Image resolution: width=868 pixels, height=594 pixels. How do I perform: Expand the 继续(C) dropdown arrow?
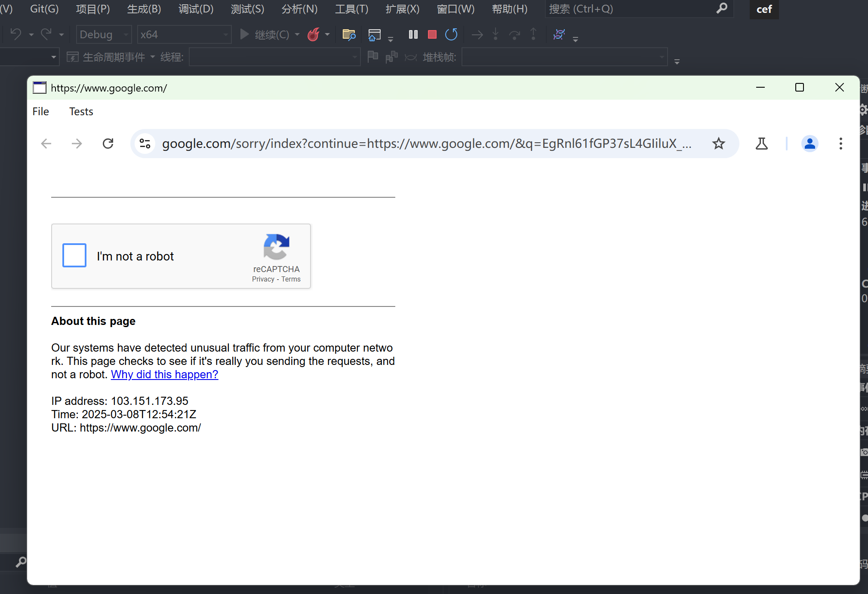coord(297,34)
